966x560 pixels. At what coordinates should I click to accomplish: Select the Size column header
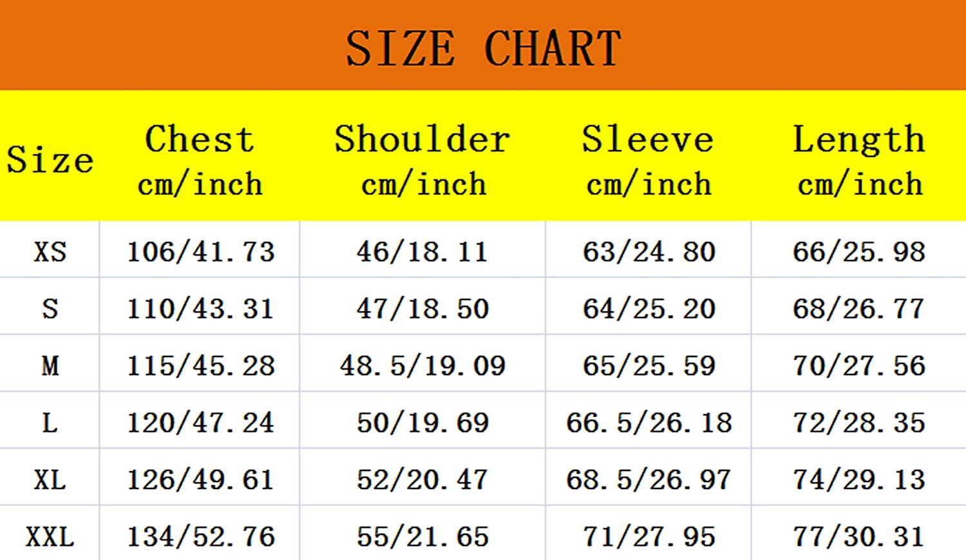[50, 159]
